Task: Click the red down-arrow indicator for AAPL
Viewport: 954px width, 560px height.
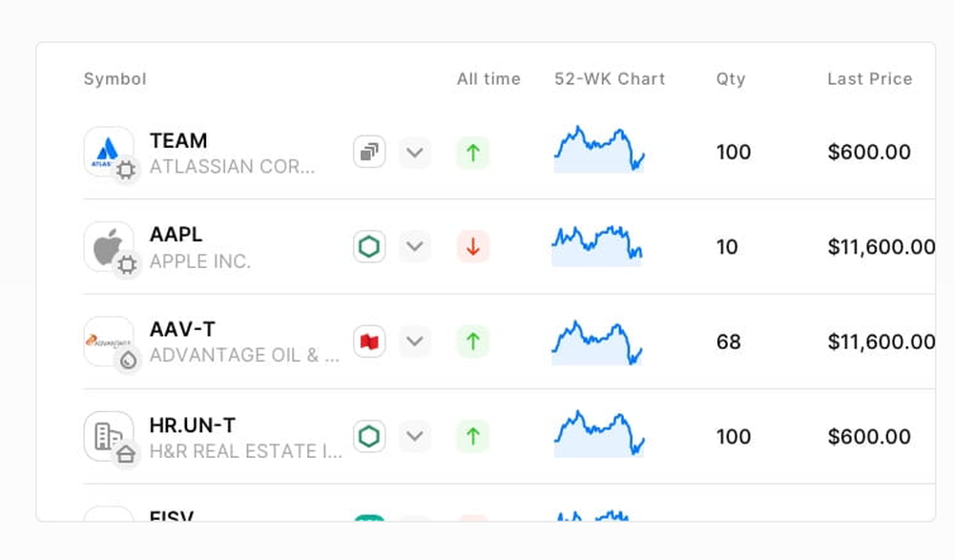Action: (x=473, y=245)
